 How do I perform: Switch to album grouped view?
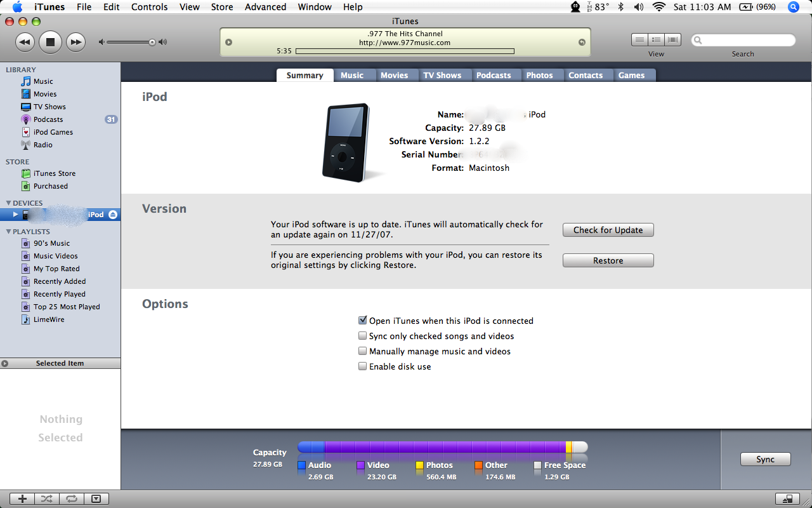656,39
